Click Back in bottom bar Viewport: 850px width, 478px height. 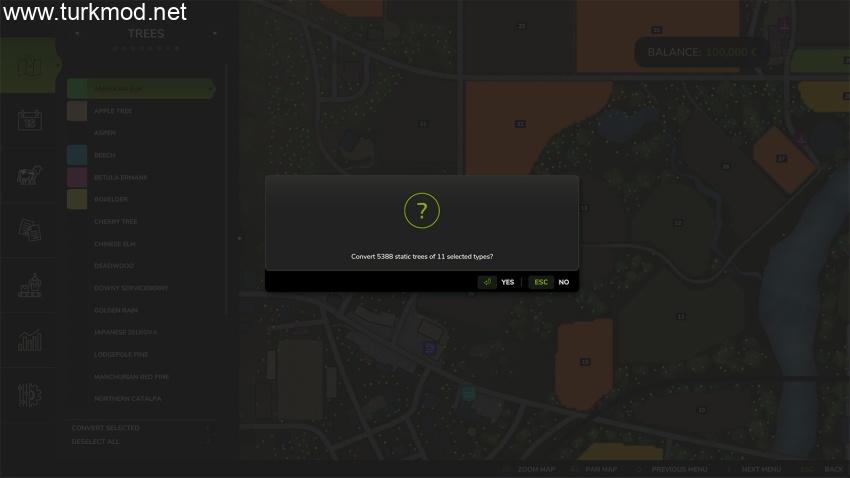833,469
